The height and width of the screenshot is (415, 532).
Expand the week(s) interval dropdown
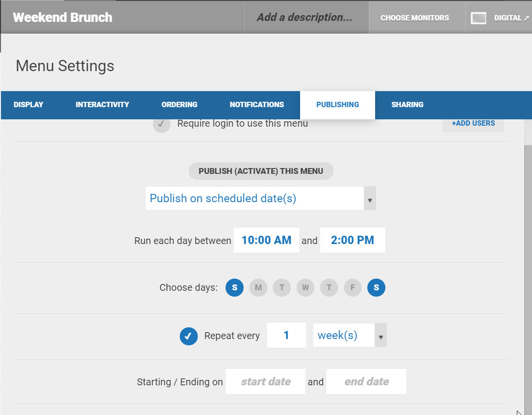[350, 336]
